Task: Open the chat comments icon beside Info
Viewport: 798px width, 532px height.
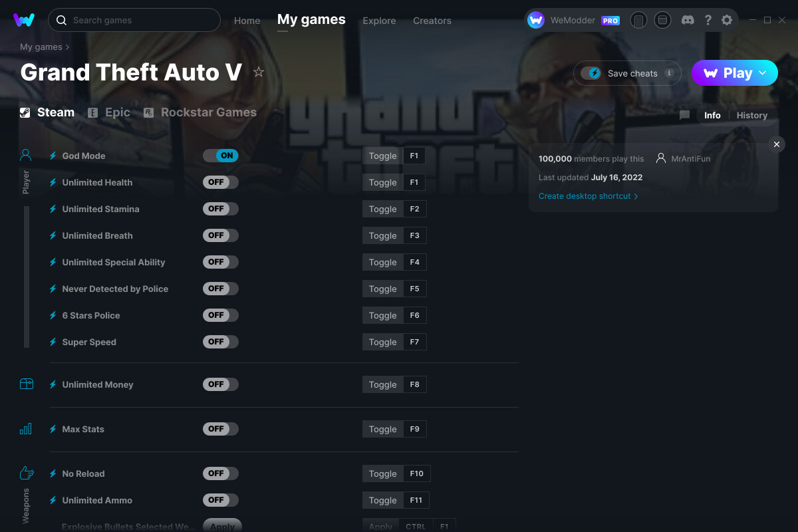Action: coord(684,115)
